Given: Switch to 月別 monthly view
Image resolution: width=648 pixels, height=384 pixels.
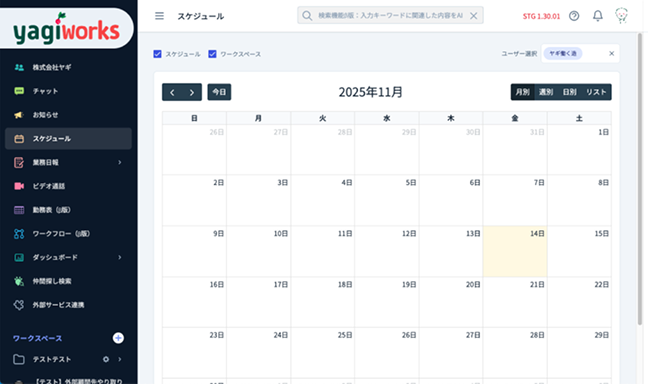Looking at the screenshot, I should click(x=522, y=92).
